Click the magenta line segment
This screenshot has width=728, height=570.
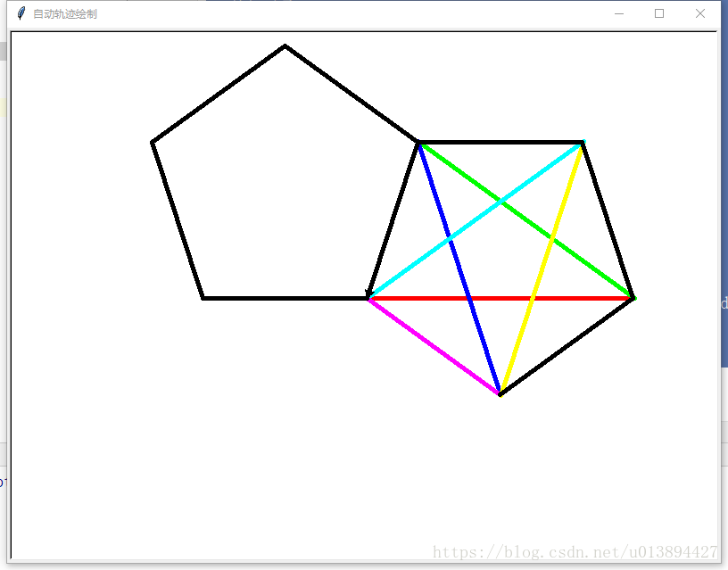434,346
